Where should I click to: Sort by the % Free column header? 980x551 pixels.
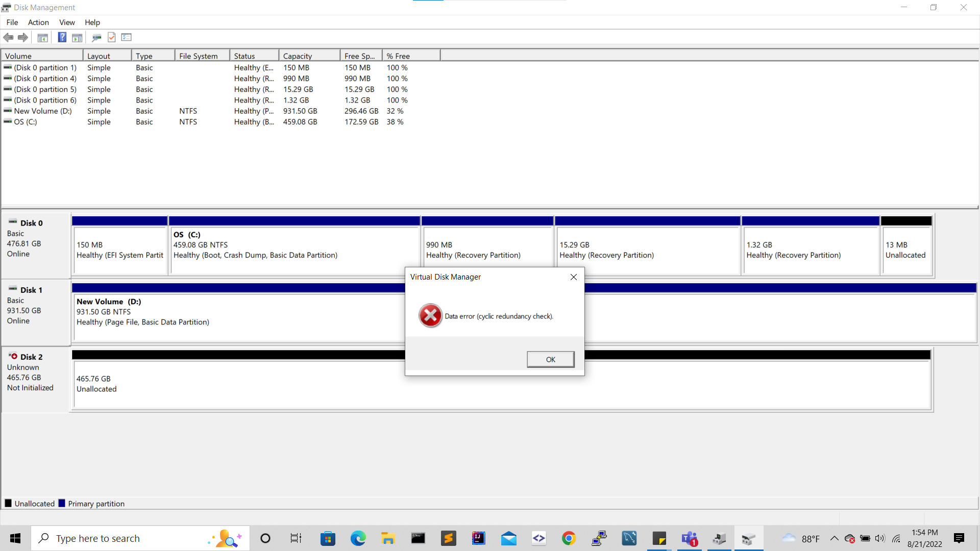pos(411,56)
